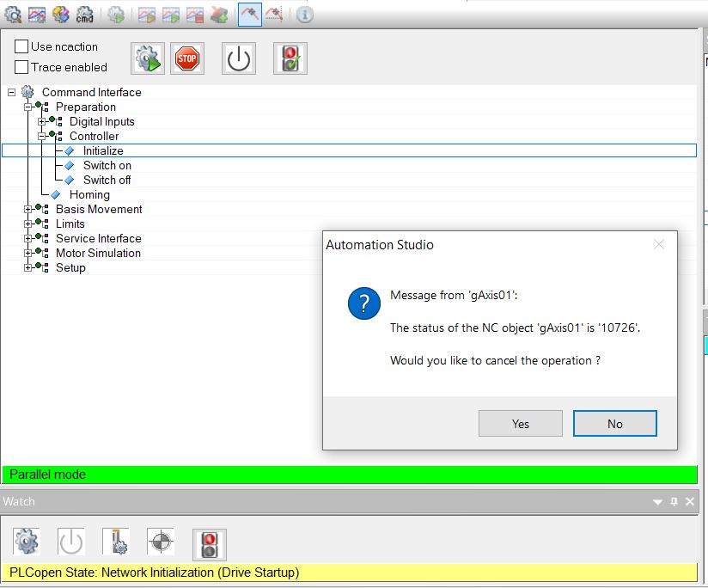This screenshot has height=588, width=708.
Task: Close the Automation Studio dialog
Action: (x=659, y=244)
